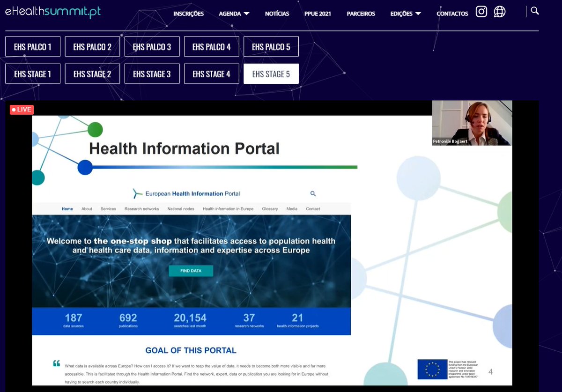Click Contact in the portal navigation
562x392 pixels.
[313, 209]
